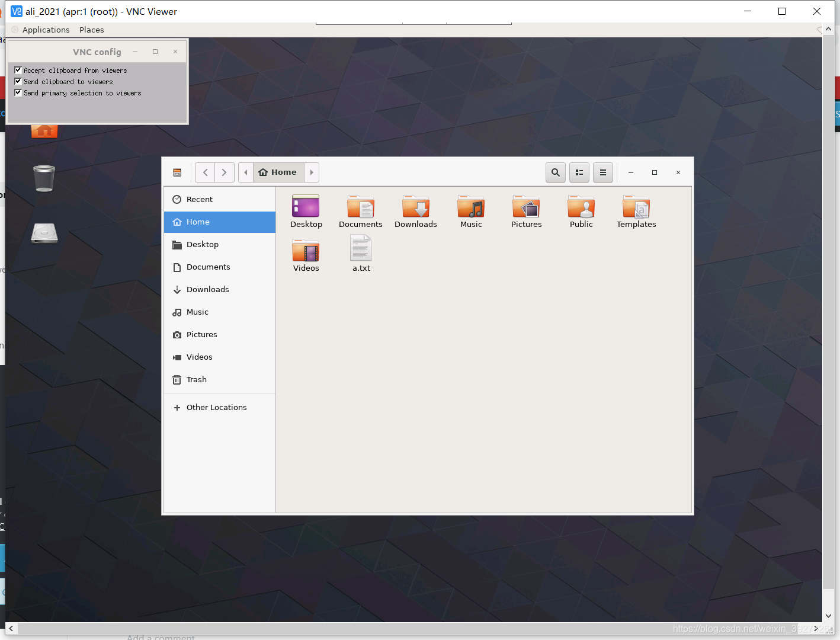The image size is (840, 640).
Task: Maximize the file manager window
Action: 655,172
